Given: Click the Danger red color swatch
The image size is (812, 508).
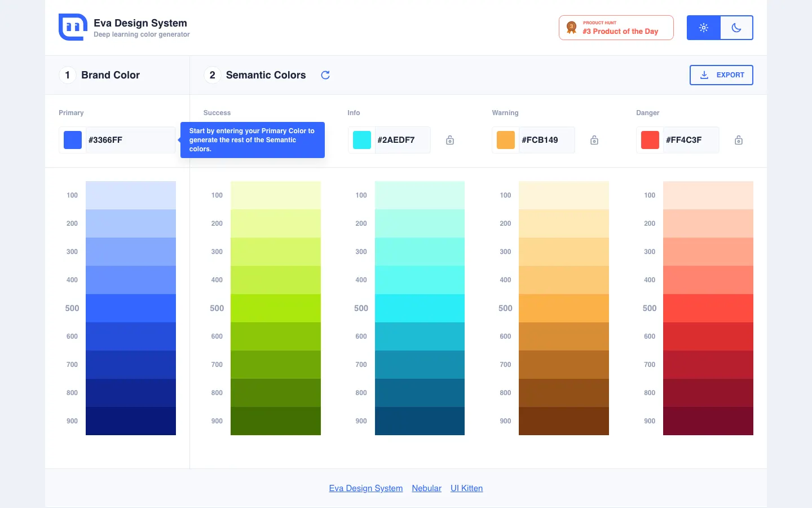Looking at the screenshot, I should point(650,140).
